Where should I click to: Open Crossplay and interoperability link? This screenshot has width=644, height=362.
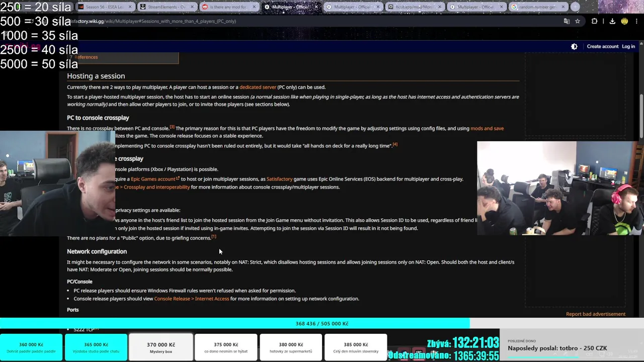[x=156, y=187]
